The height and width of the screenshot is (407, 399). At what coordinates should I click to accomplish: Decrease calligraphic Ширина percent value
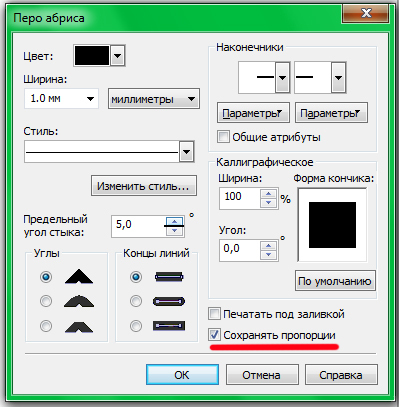(x=268, y=203)
